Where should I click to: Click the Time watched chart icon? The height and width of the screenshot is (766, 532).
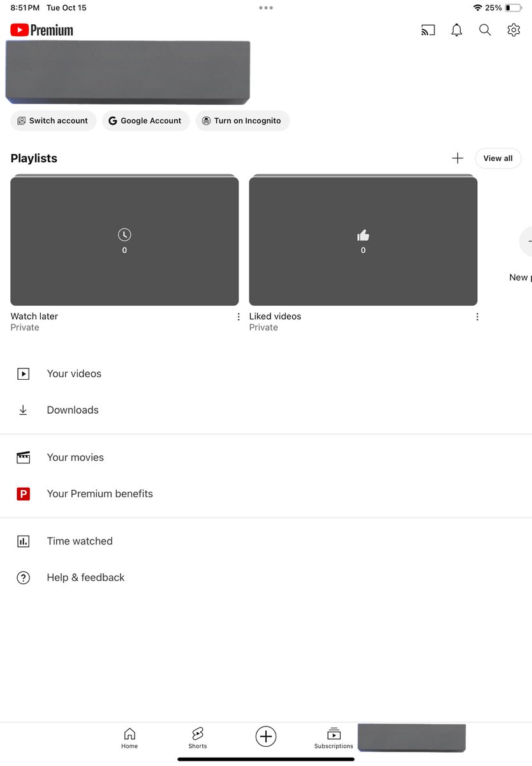pos(23,541)
